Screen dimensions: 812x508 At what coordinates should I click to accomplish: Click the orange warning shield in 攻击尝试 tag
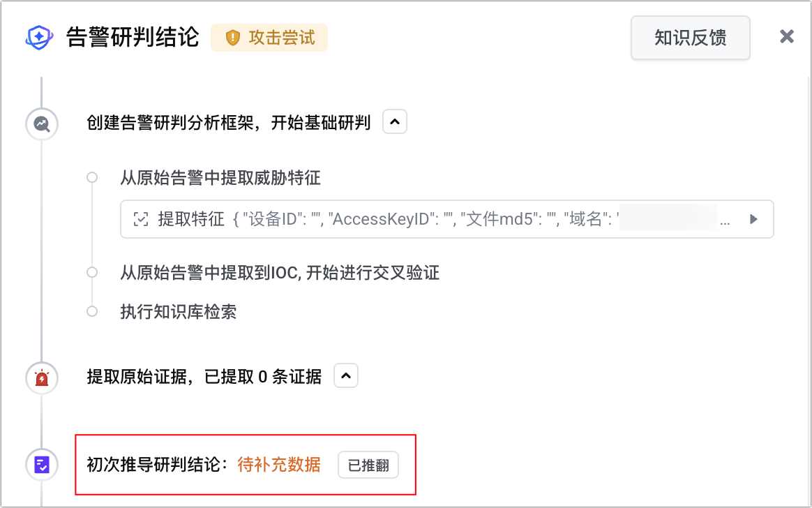[233, 37]
